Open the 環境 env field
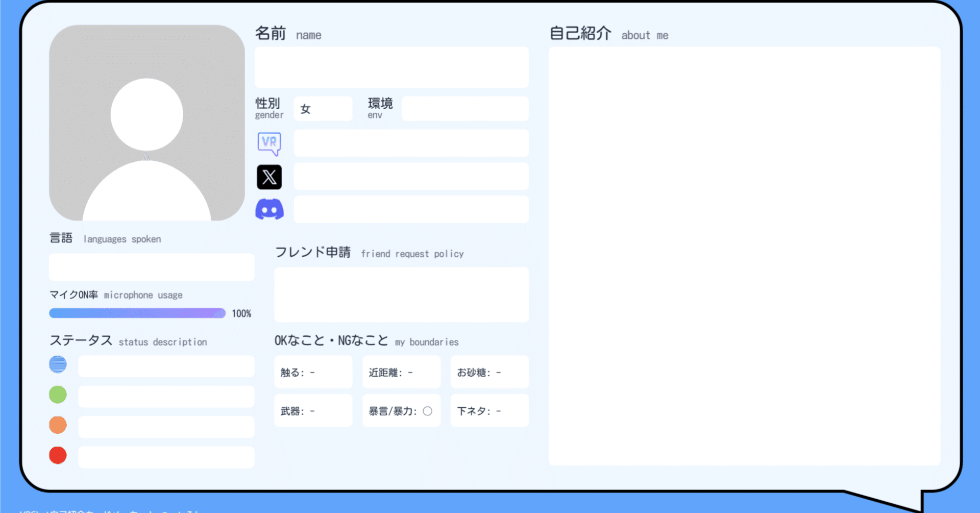 (464, 108)
